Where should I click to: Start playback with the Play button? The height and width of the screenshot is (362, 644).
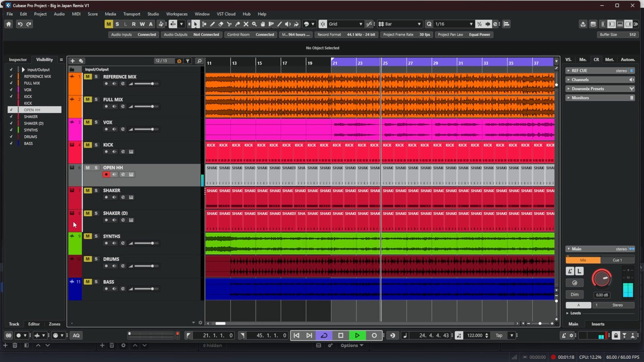coord(357,335)
